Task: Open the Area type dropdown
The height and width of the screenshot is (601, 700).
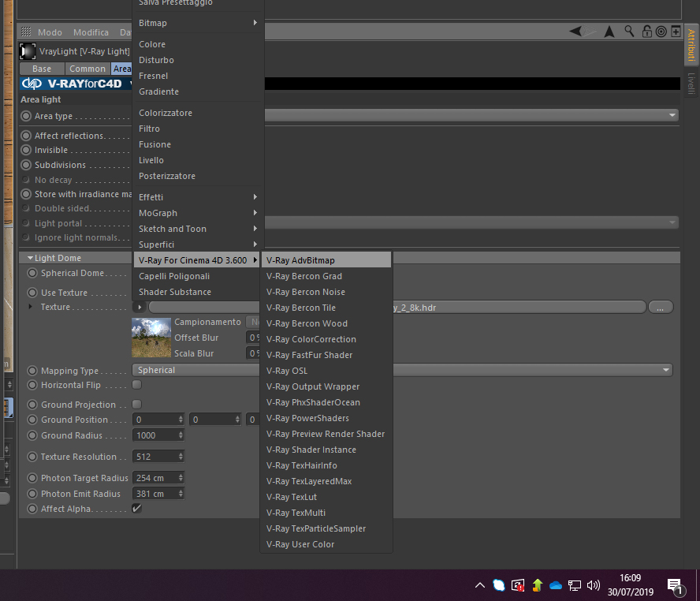Action: point(471,115)
